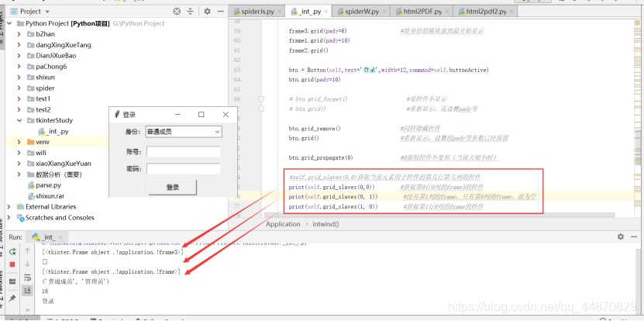Close the html2PDF.py editor tab
Screen dimensions: 644x321
point(447,12)
